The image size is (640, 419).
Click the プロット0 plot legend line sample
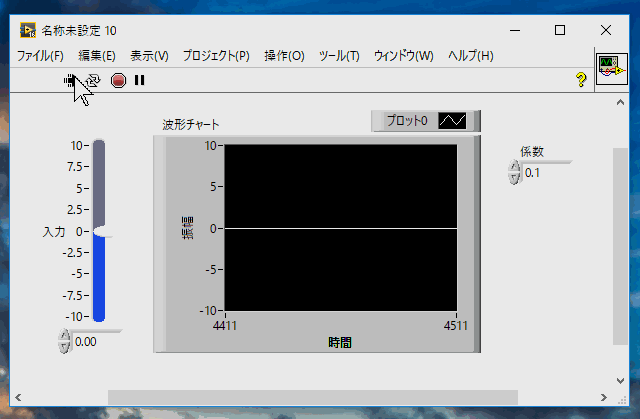pyautogui.click(x=452, y=121)
